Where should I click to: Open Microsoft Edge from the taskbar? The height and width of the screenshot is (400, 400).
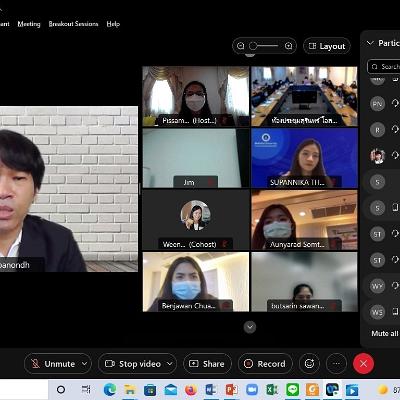pos(110,389)
